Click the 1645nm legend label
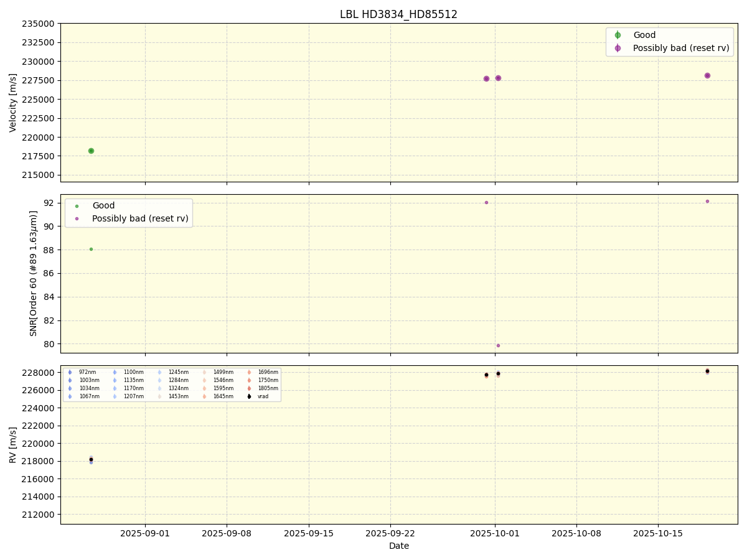Image resolution: width=747 pixels, height=560 pixels. click(x=223, y=396)
